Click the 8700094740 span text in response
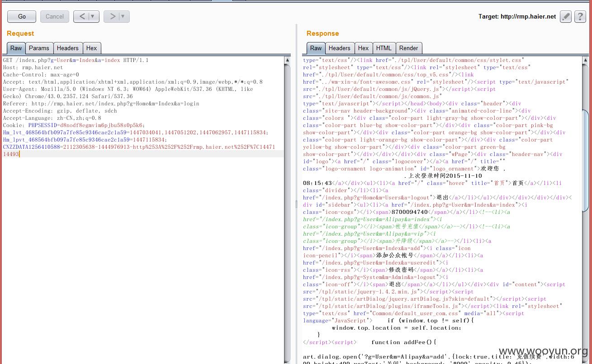Image resolution: width=592 pixels, height=364 pixels. point(410,212)
